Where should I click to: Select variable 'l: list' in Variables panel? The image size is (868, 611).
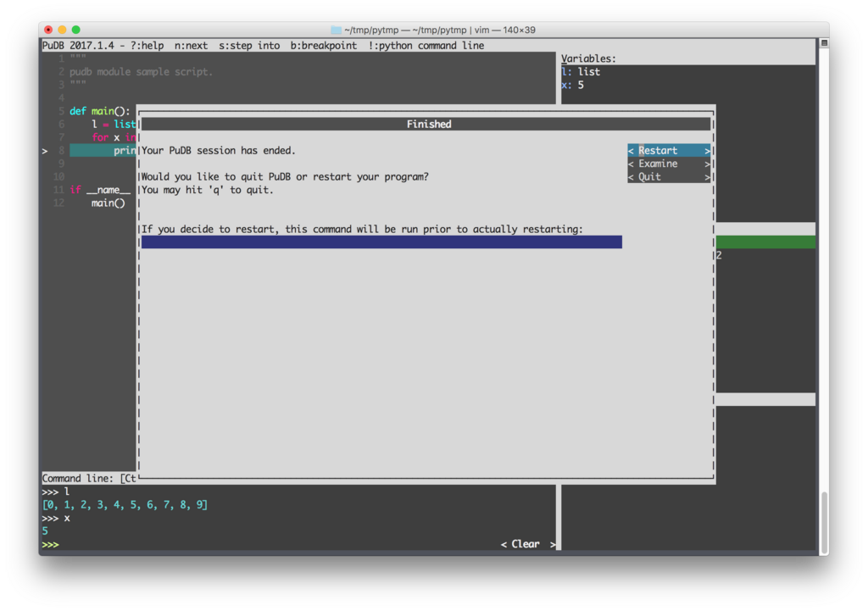[x=581, y=72]
